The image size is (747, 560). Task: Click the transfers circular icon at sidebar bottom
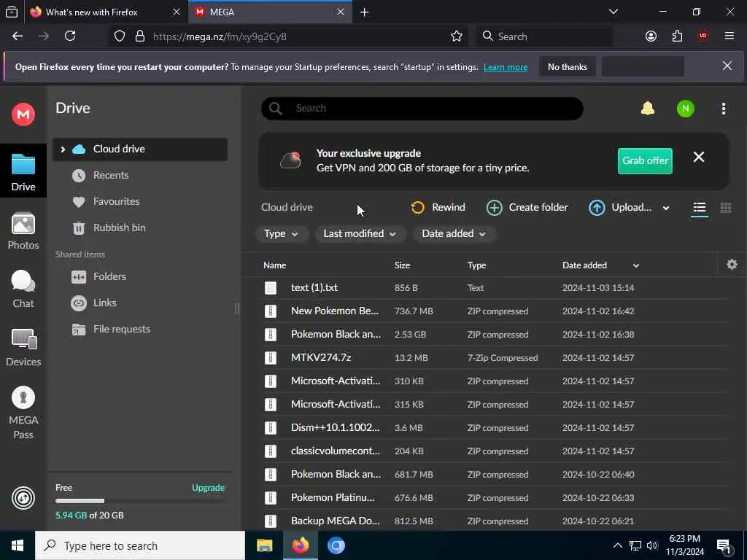pos(23,498)
